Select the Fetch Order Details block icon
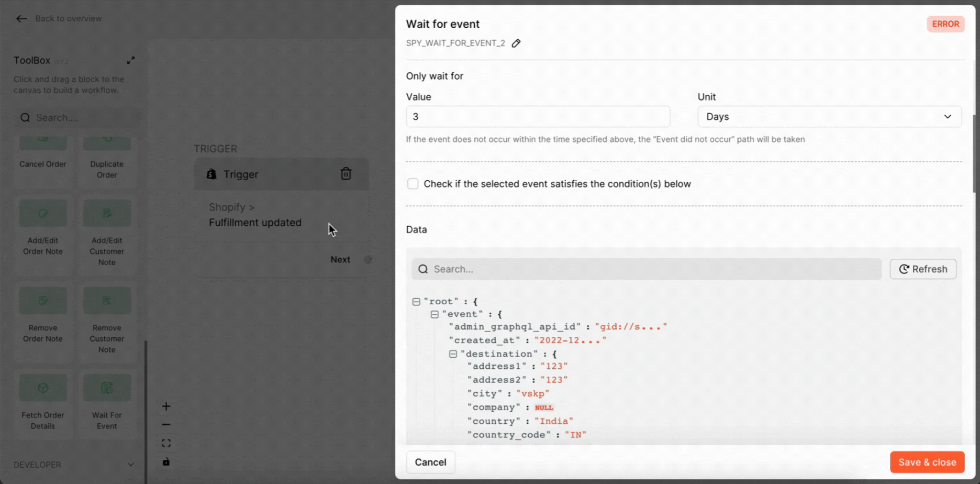 tap(43, 388)
